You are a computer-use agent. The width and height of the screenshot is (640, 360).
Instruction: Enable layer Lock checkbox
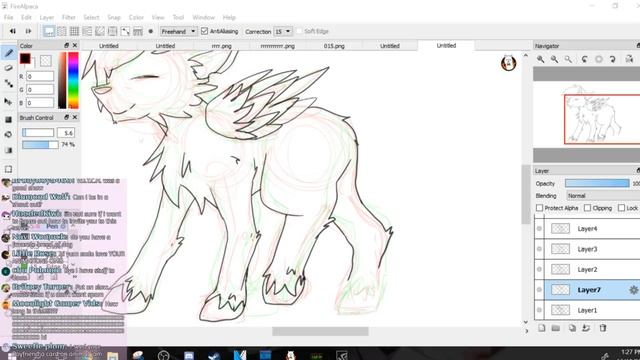(x=621, y=208)
